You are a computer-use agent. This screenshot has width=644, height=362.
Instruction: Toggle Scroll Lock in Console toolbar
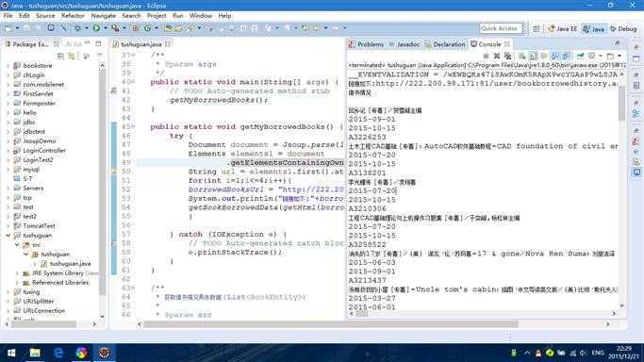coord(533,56)
